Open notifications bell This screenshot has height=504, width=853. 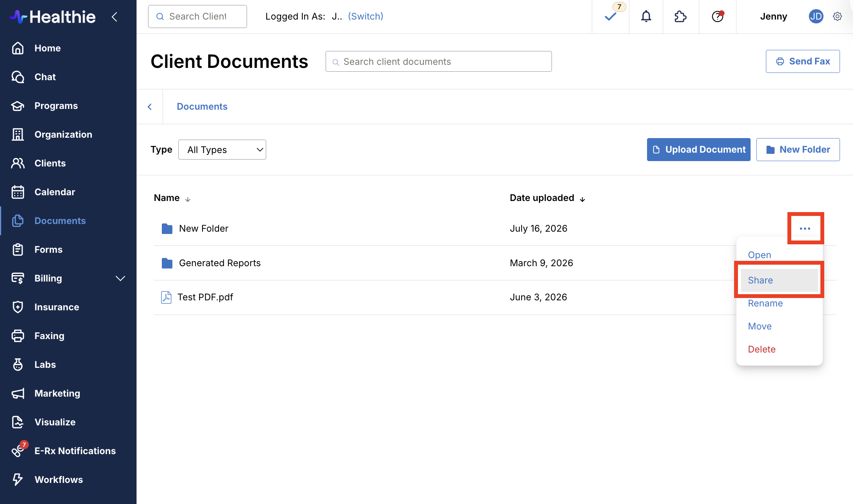646,16
